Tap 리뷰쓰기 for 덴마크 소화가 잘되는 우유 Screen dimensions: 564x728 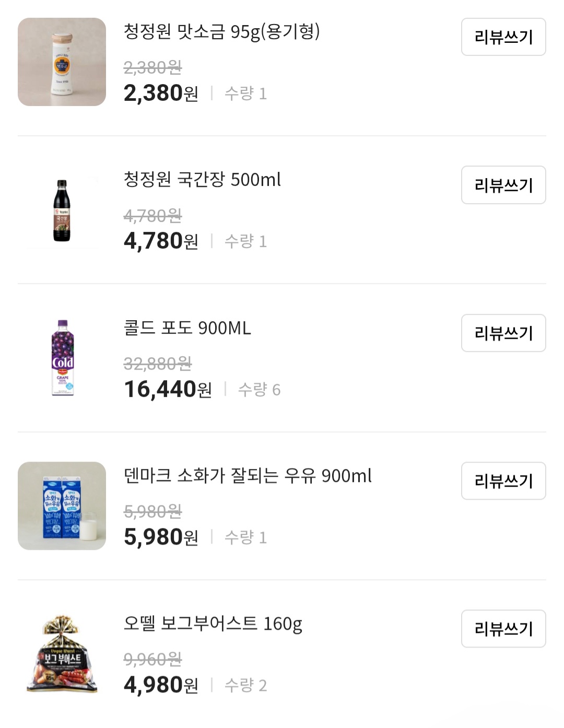pyautogui.click(x=503, y=481)
